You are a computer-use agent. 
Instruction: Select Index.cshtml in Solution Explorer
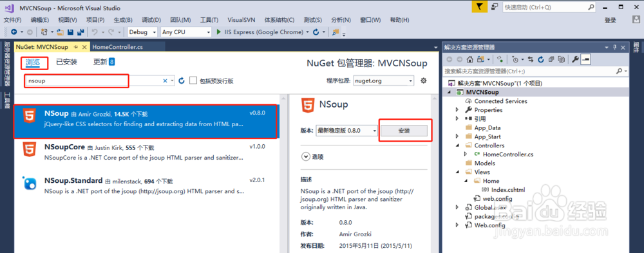(508, 190)
